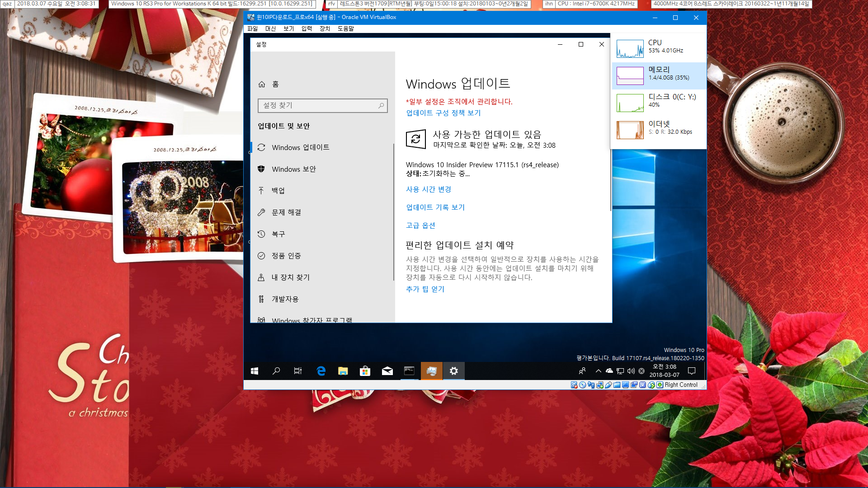
Task: Open the 문제 해결 troubleshoot section
Action: click(322, 212)
